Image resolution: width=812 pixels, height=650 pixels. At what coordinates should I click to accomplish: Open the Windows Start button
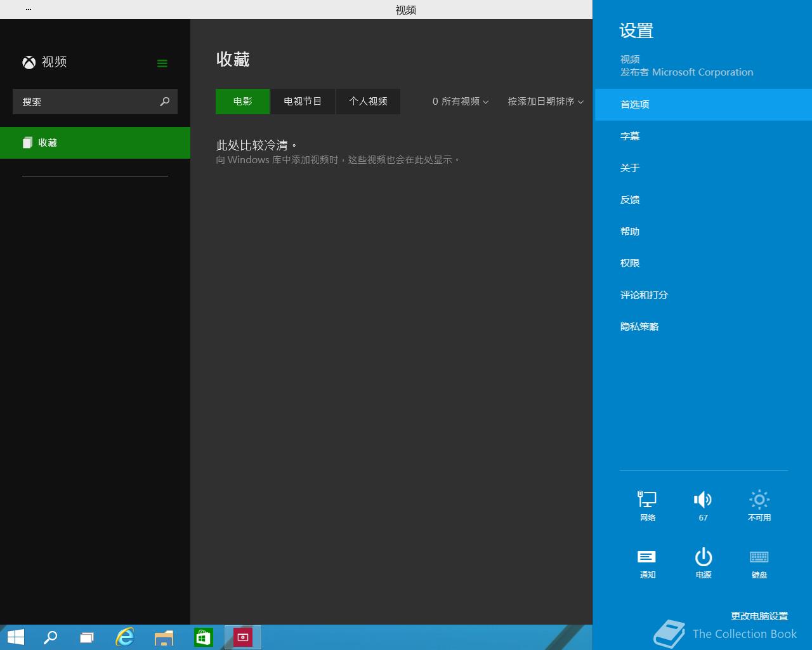tap(16, 637)
